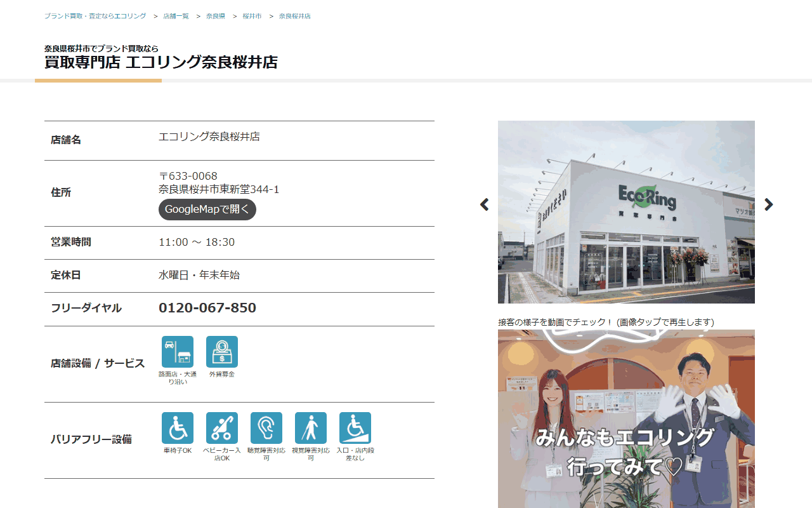Image resolution: width=812 pixels, height=508 pixels.
Task: Click the 住所 row label
Action: [x=61, y=192]
